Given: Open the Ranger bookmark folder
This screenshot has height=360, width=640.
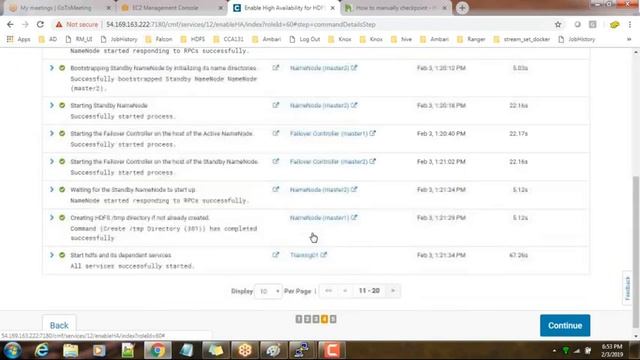Looking at the screenshot, I should [471, 39].
